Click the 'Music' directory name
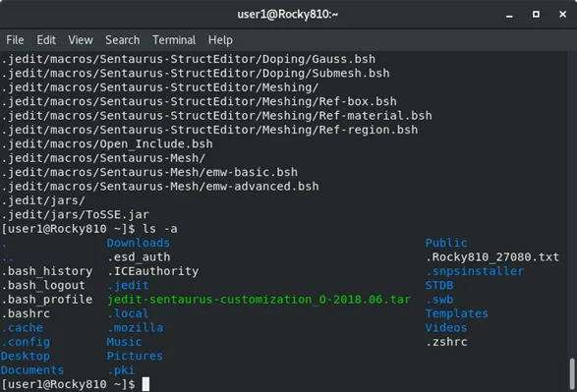 point(124,342)
